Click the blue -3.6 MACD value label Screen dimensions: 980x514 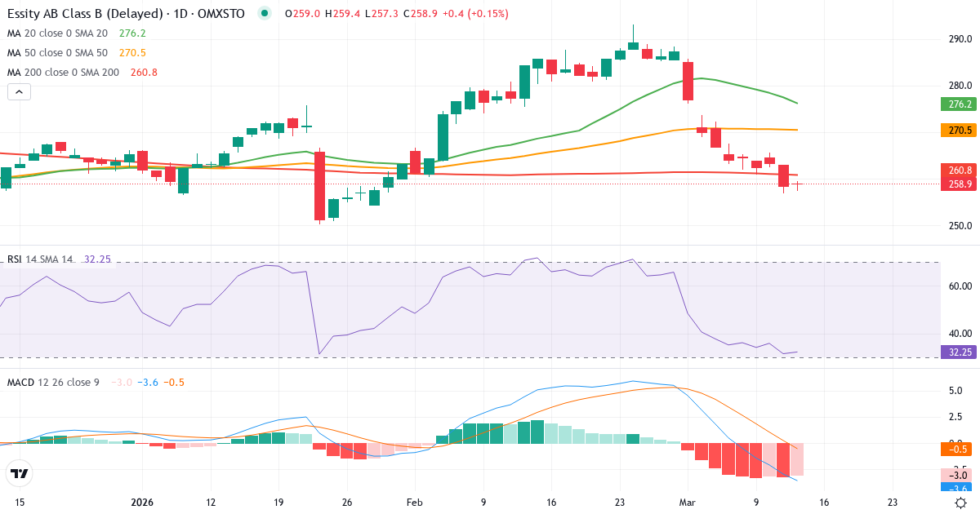(x=955, y=486)
